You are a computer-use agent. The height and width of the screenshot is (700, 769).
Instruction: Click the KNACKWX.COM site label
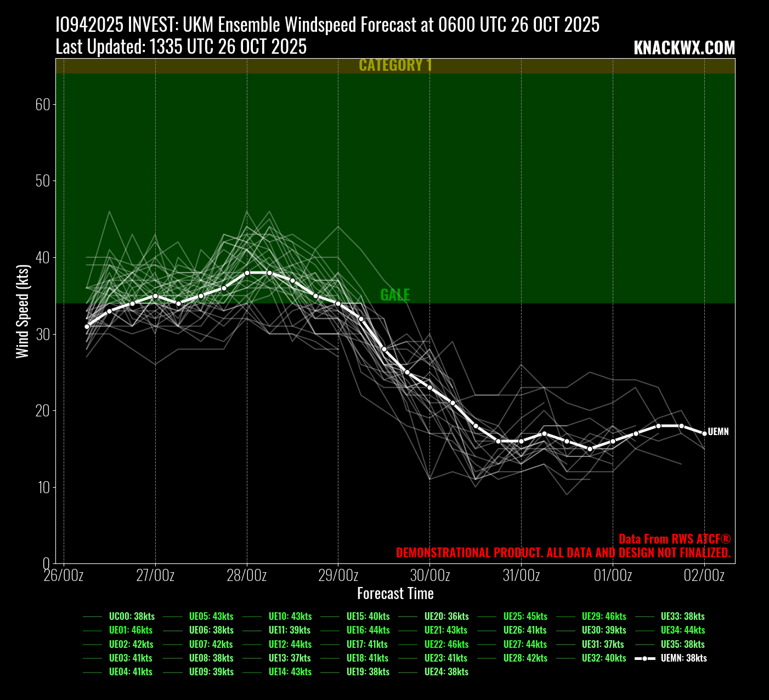pos(684,48)
